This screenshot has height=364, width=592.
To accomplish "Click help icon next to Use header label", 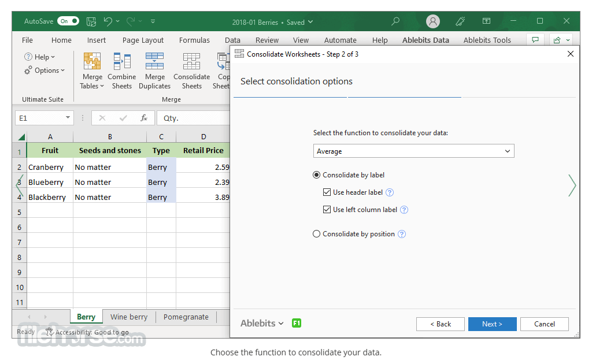I will [390, 192].
